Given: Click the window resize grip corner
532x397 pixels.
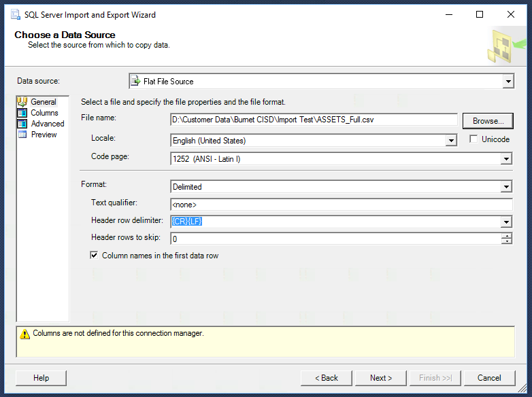Looking at the screenshot, I should [522, 390].
